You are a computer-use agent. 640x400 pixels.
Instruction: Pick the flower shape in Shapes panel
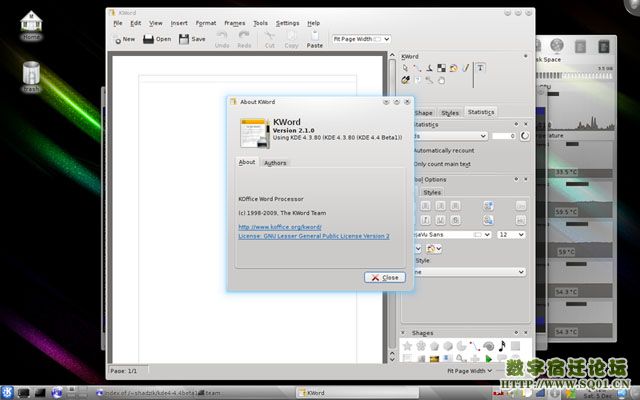pos(421,346)
